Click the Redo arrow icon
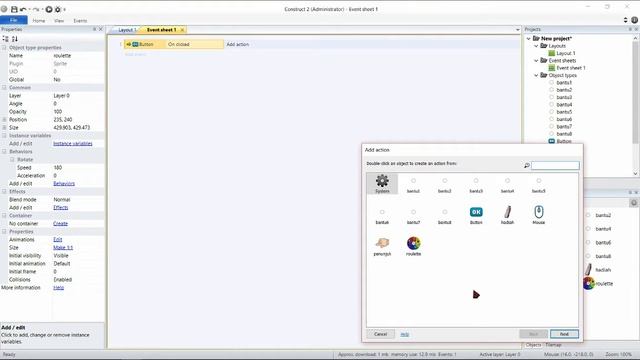 (36, 9)
